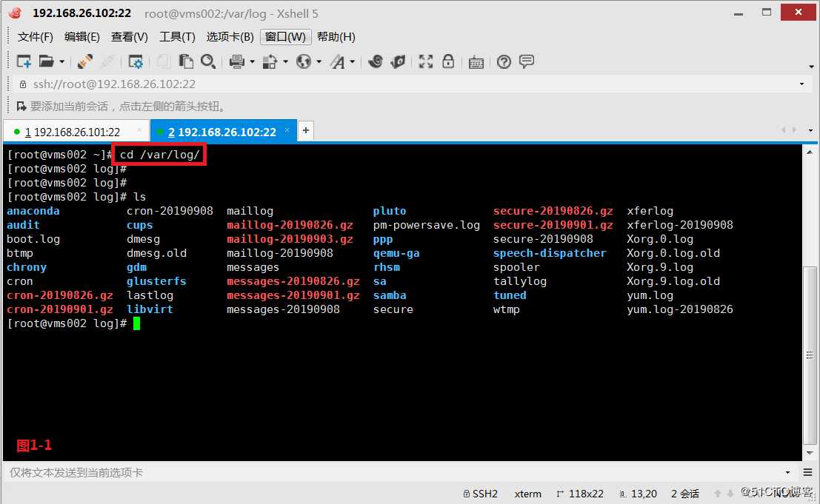Open the 帮助(H) menu
The height and width of the screenshot is (504, 820).
click(336, 36)
